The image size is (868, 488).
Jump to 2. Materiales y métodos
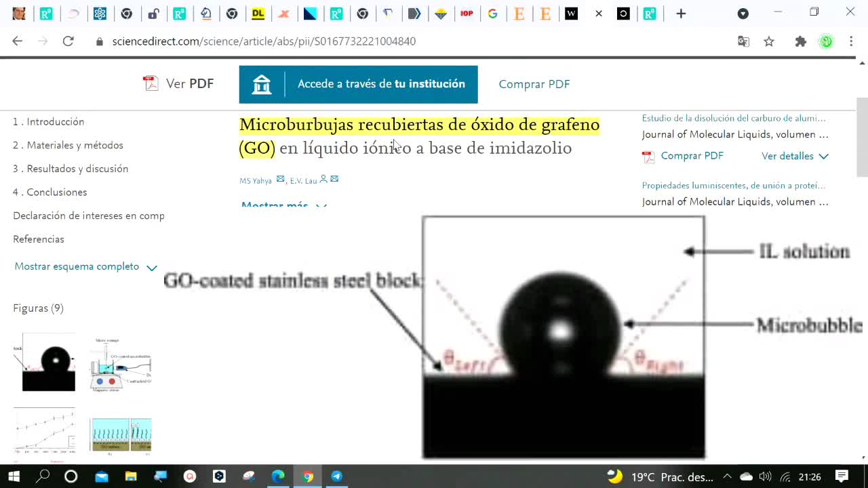[x=68, y=145]
